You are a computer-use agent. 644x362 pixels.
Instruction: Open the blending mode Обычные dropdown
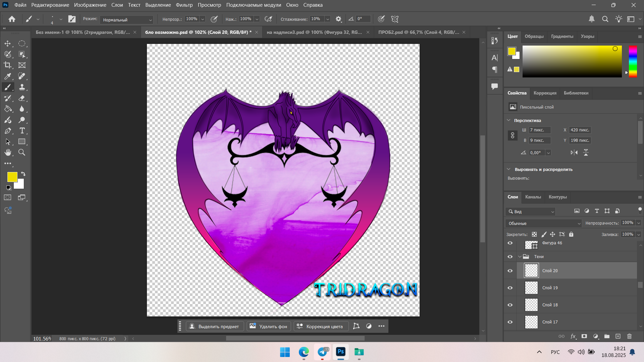[543, 223]
